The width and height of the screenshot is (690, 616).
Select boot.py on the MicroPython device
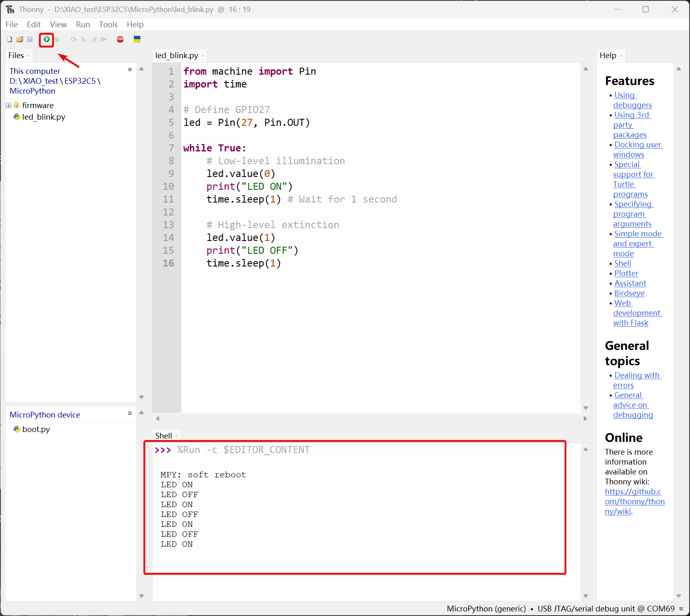click(36, 429)
